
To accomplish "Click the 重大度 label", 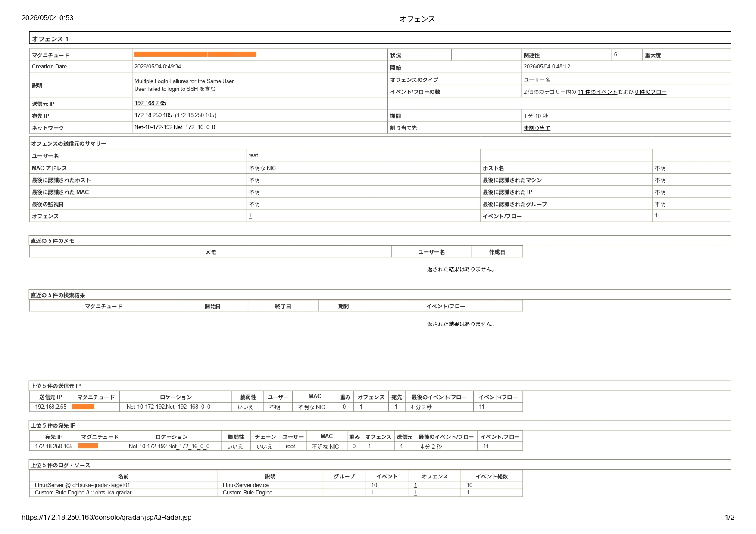I will tap(653, 56).
